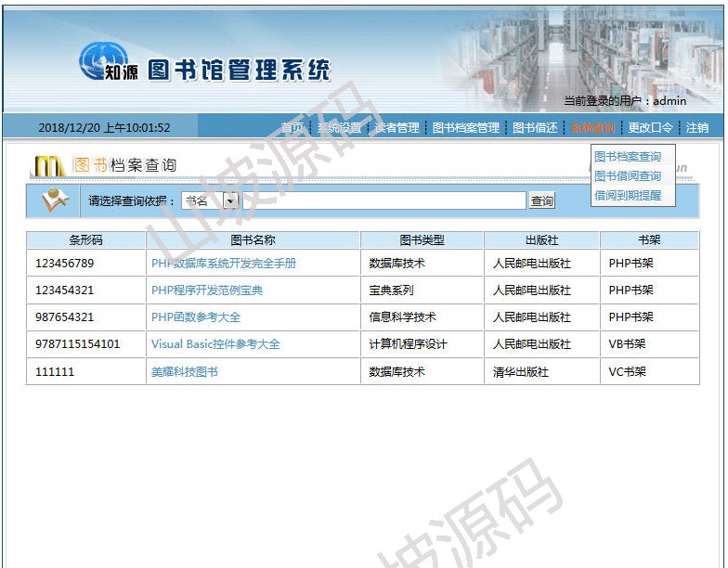The width and height of the screenshot is (728, 568).
Task: Open the 读者管理 menu
Action: point(396,128)
